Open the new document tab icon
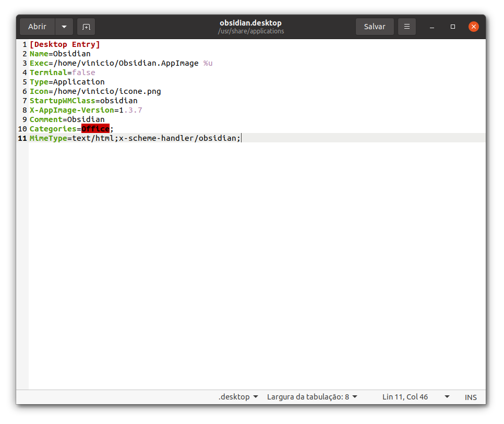 (86, 27)
